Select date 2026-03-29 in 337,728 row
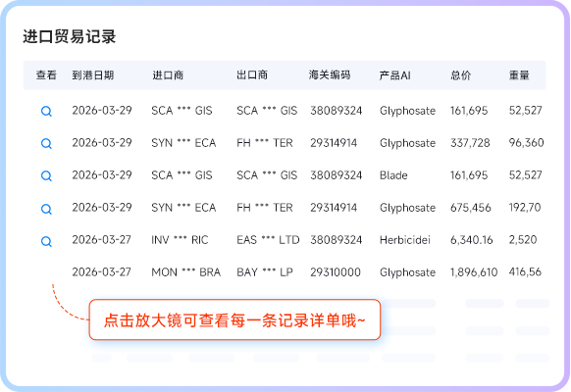This screenshot has height=392, width=571. click(102, 143)
